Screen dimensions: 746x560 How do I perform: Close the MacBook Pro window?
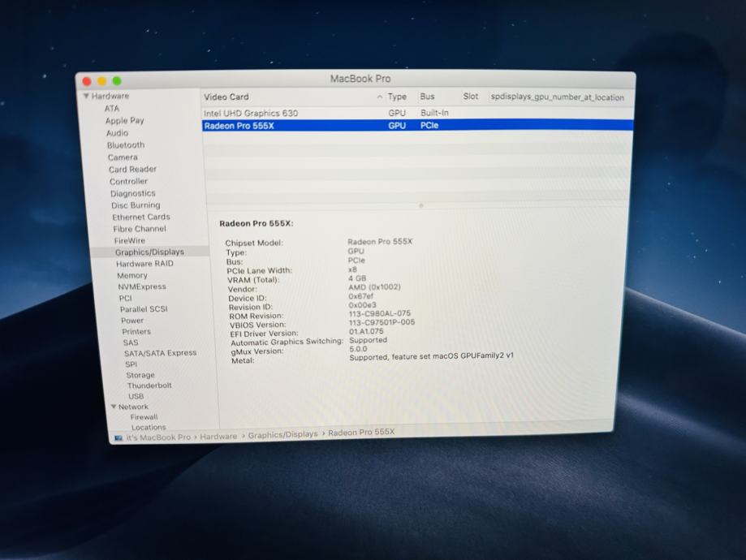tap(87, 81)
